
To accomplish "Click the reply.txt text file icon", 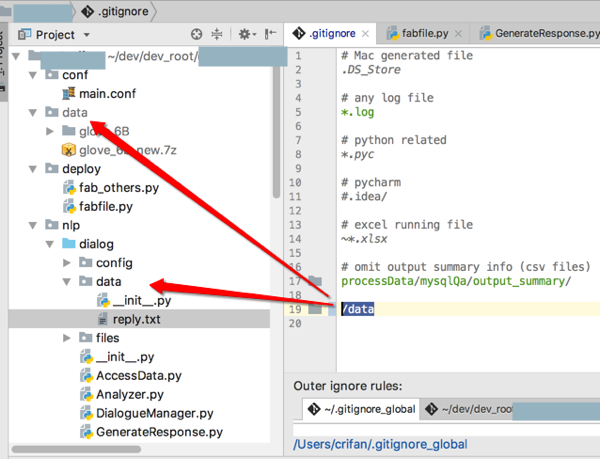I will click(x=103, y=319).
